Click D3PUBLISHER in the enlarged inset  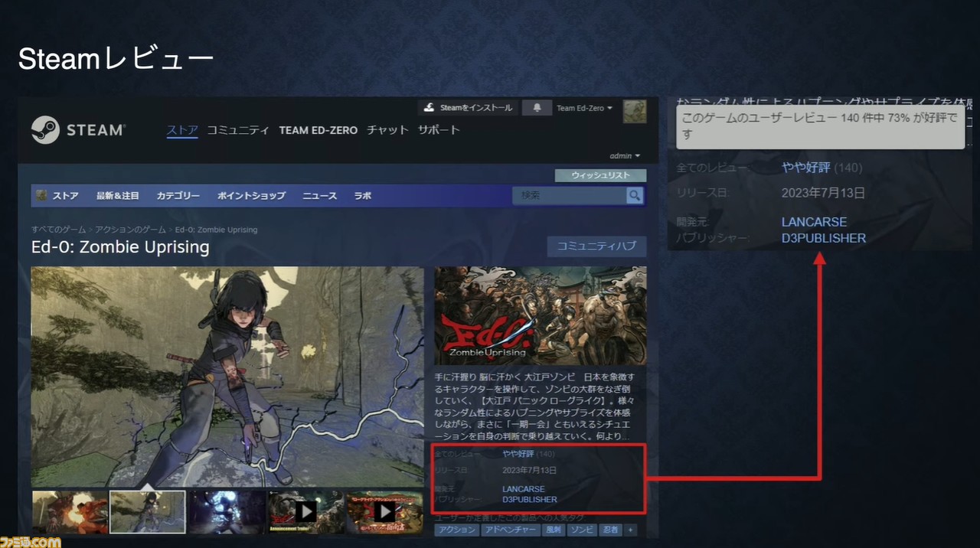click(x=824, y=238)
